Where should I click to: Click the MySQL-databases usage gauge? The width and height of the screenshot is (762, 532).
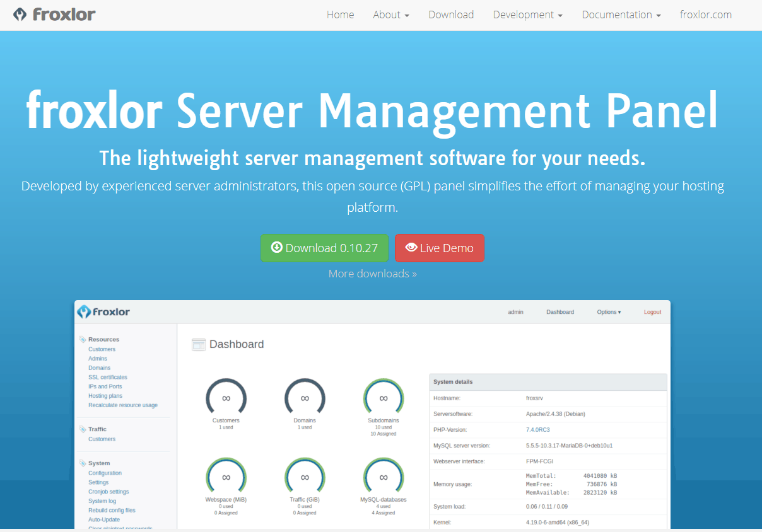coord(384,477)
